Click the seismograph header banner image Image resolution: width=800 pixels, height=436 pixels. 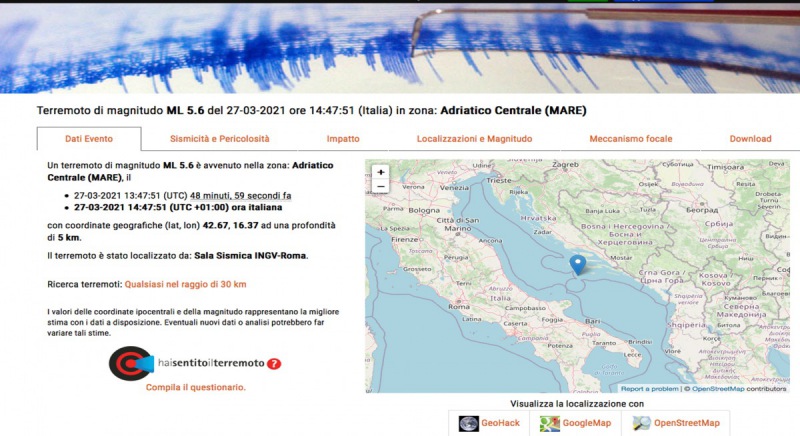click(x=400, y=45)
